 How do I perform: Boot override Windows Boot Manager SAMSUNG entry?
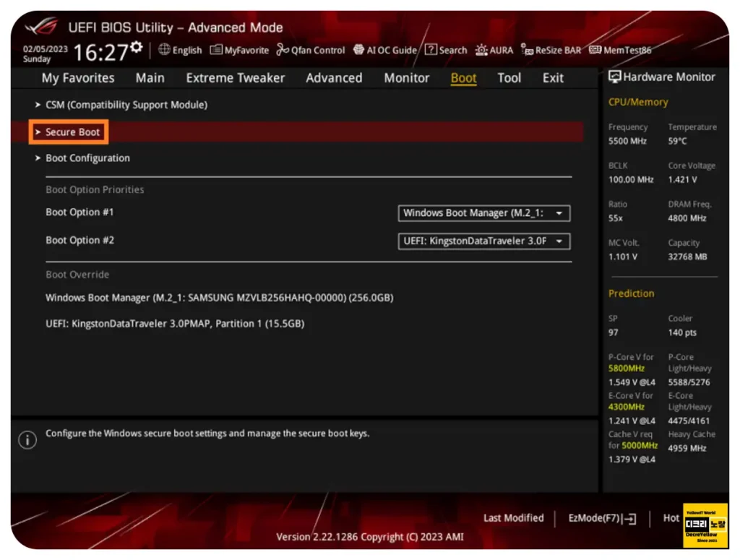pyautogui.click(x=220, y=298)
